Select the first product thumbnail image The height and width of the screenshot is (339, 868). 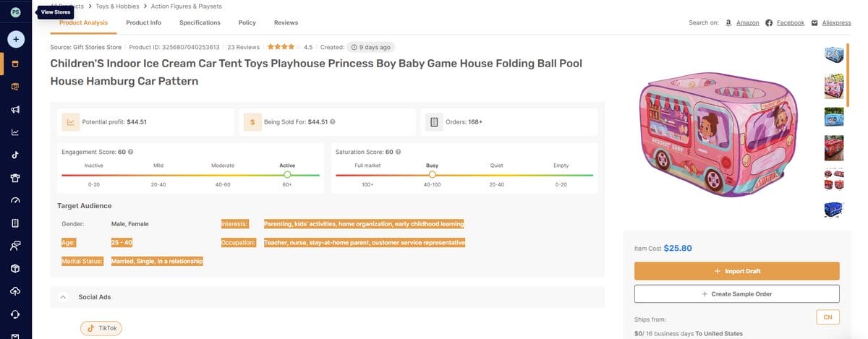[x=834, y=56]
